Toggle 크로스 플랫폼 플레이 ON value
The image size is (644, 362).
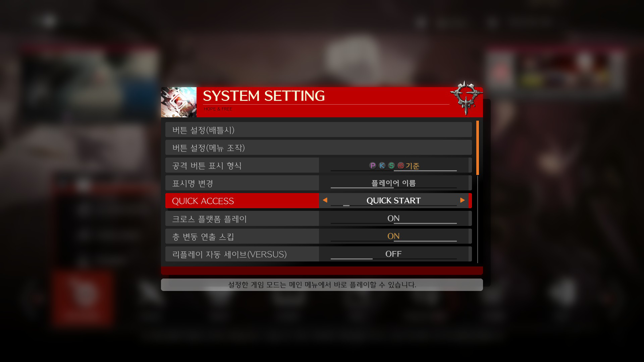pyautogui.click(x=393, y=219)
